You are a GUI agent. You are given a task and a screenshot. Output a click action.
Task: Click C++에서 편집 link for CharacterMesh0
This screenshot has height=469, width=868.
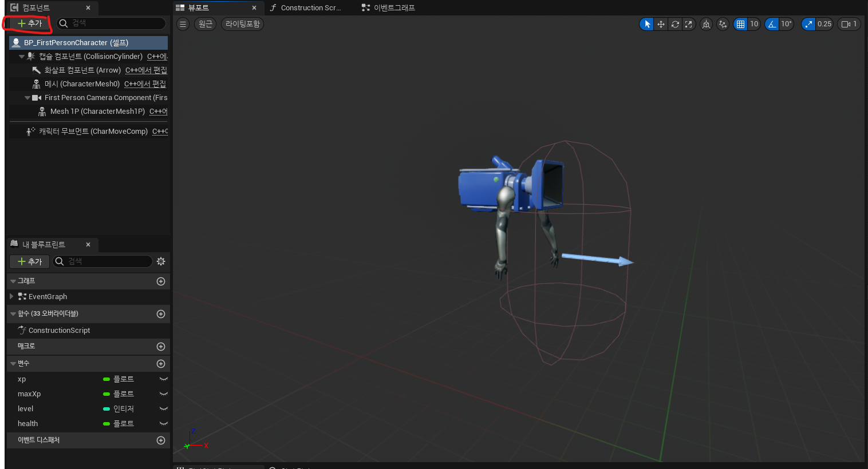[145, 84]
